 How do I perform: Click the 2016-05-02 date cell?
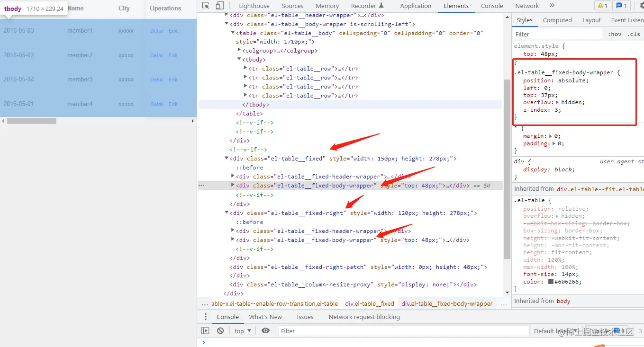point(18,55)
